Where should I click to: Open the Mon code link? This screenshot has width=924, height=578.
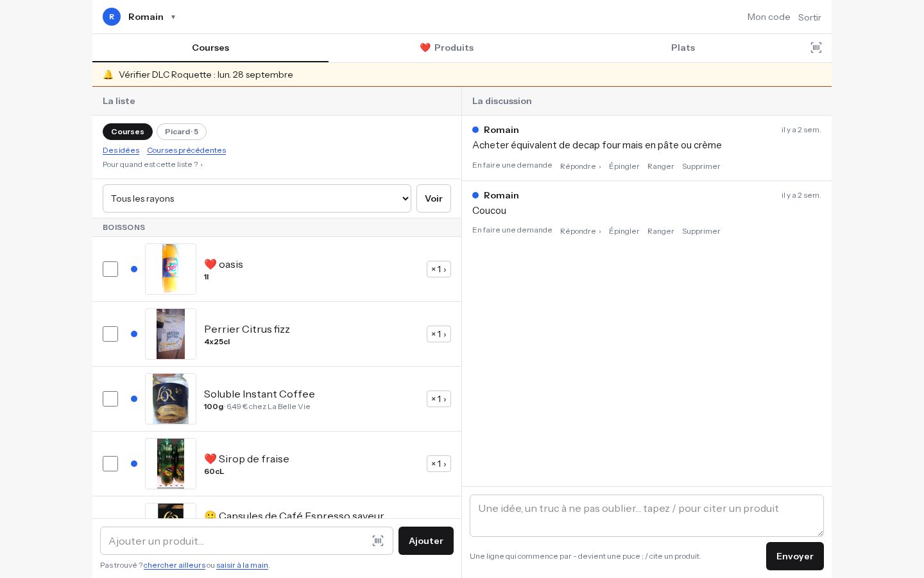pos(769,17)
